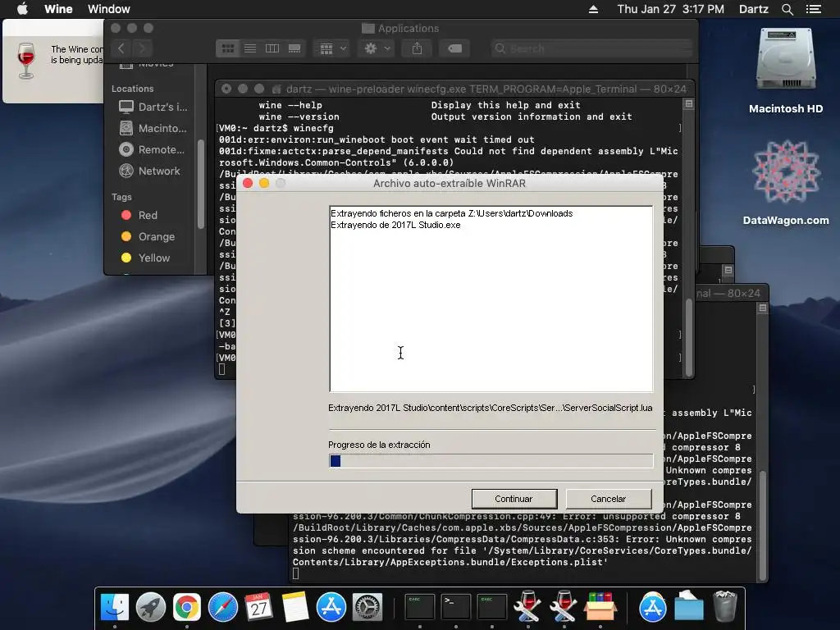Click Finder edit tags button
The height and width of the screenshot is (630, 840).
point(454,48)
